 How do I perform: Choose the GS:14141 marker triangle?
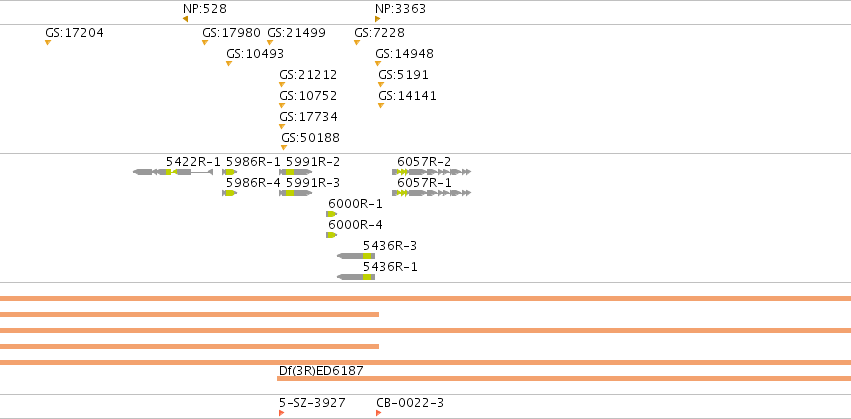[x=380, y=105]
